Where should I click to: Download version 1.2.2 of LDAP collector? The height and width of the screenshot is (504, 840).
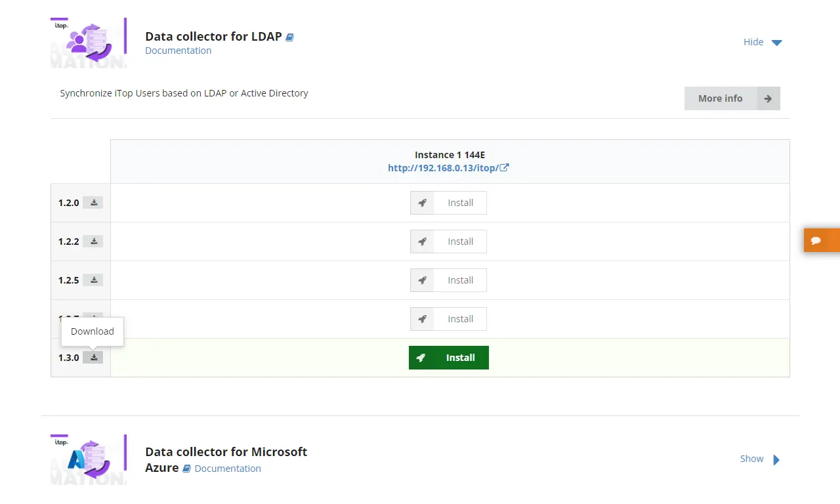coord(93,241)
